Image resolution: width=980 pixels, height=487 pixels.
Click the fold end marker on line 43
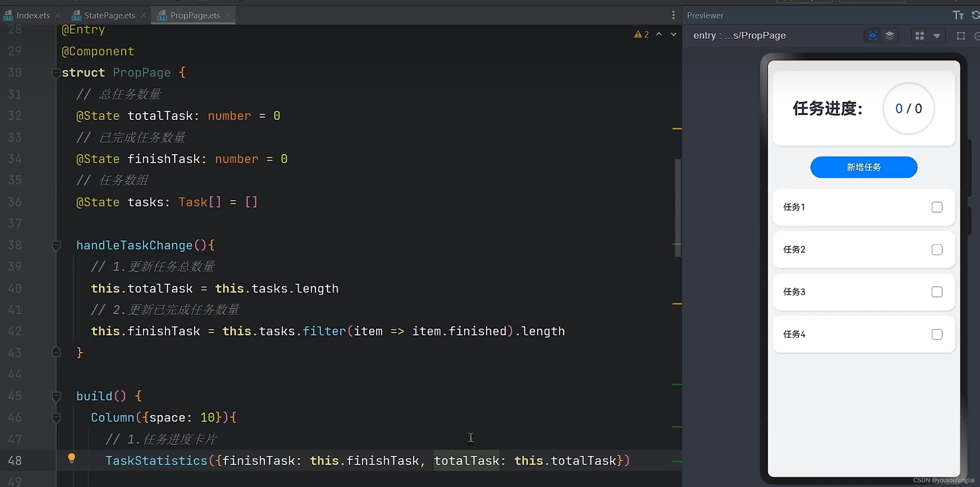tap(56, 352)
